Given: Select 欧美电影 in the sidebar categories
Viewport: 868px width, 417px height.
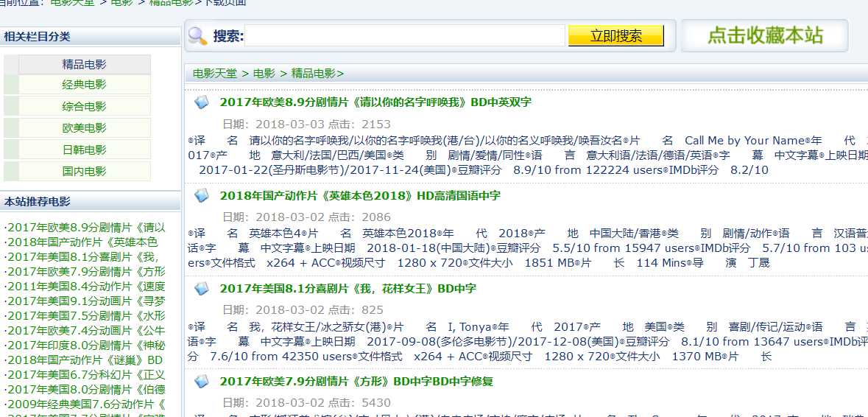Looking at the screenshot, I should tap(84, 128).
